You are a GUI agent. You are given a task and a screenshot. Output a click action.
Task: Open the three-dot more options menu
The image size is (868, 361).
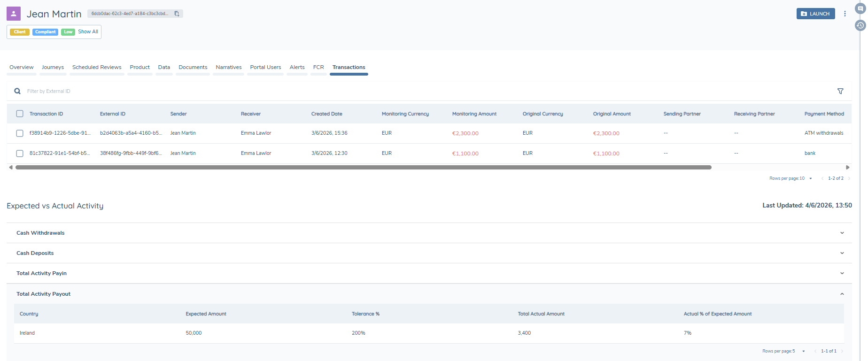coord(845,14)
